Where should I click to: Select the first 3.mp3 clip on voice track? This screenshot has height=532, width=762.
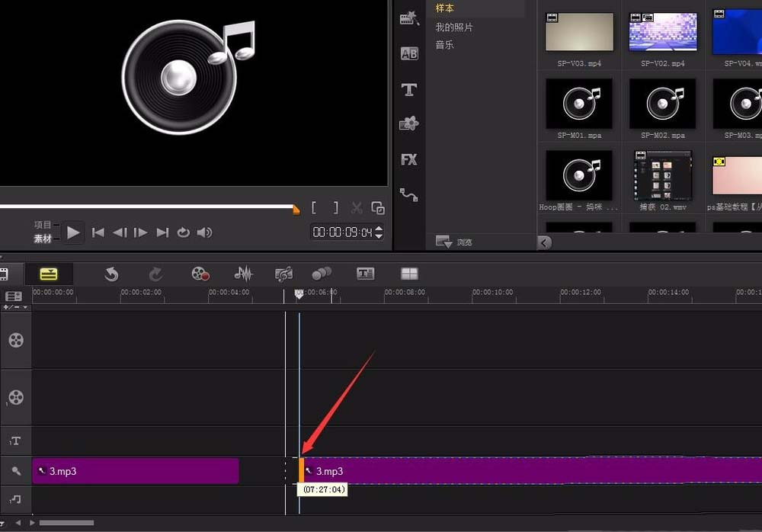tap(136, 471)
